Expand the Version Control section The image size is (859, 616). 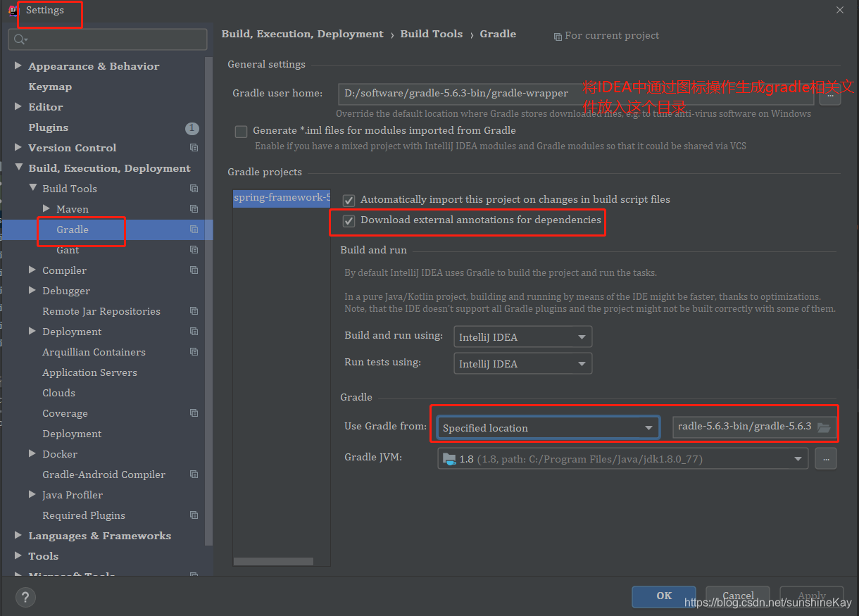pyautogui.click(x=18, y=148)
